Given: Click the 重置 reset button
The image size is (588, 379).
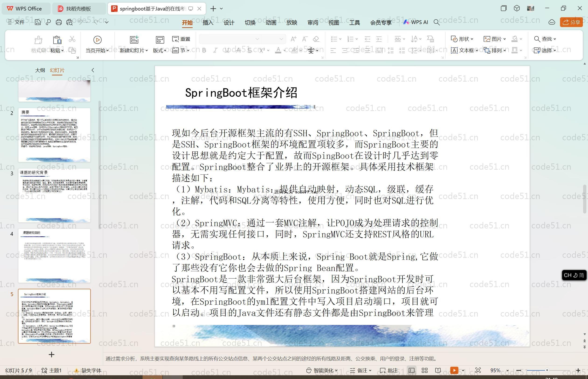Looking at the screenshot, I should tap(181, 39).
